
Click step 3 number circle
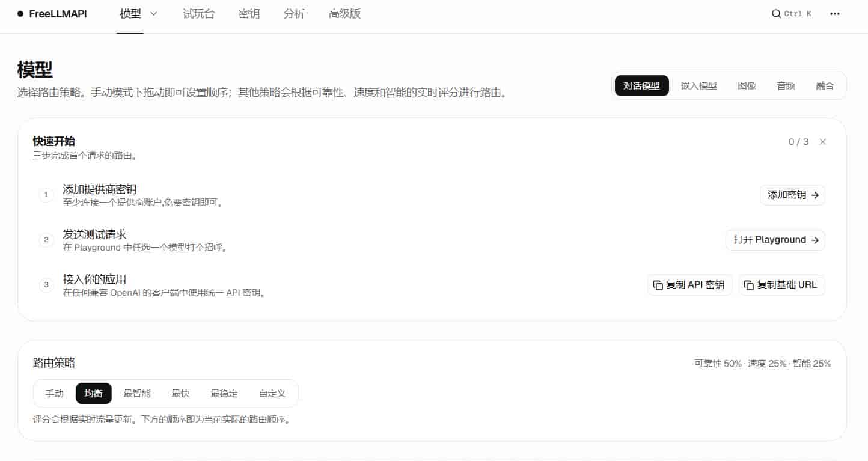(x=46, y=285)
